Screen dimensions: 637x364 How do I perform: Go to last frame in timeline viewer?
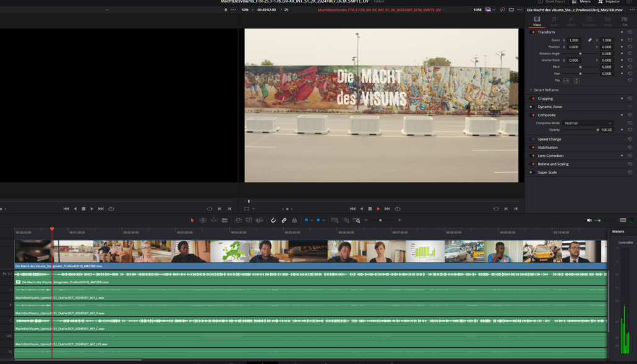click(x=387, y=209)
